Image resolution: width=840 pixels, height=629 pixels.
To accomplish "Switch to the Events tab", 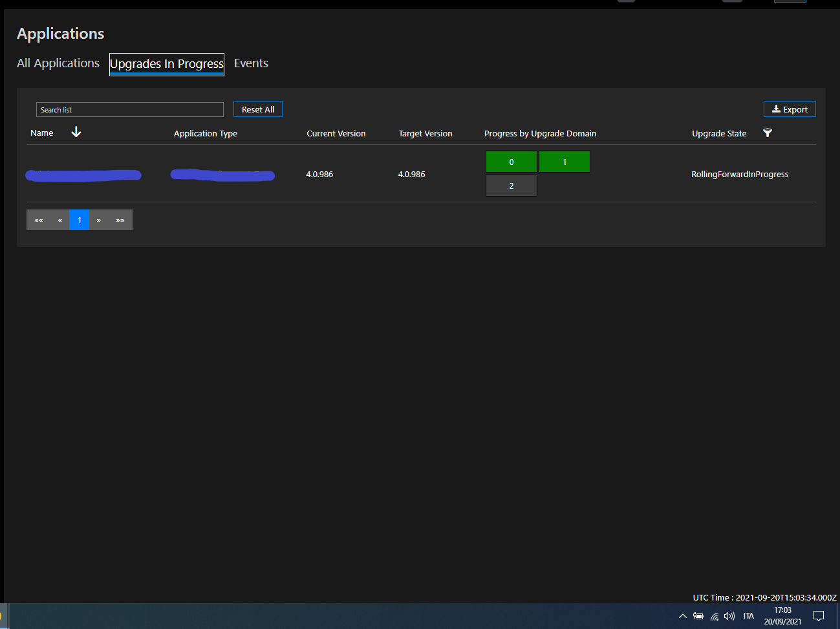I will point(251,63).
